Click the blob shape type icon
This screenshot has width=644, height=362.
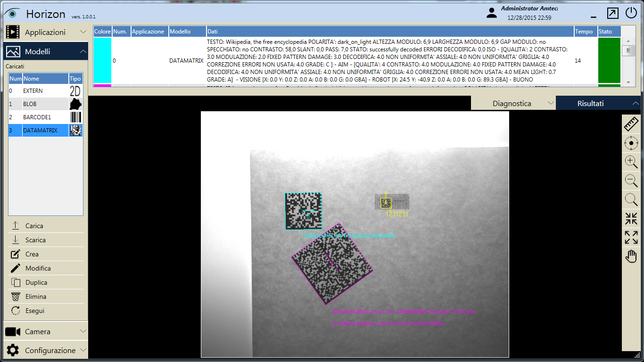75,104
